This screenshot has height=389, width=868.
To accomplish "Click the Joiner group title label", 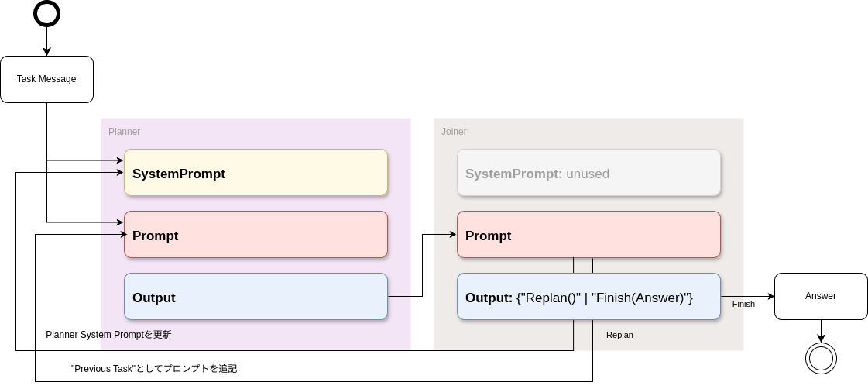I will [x=454, y=132].
